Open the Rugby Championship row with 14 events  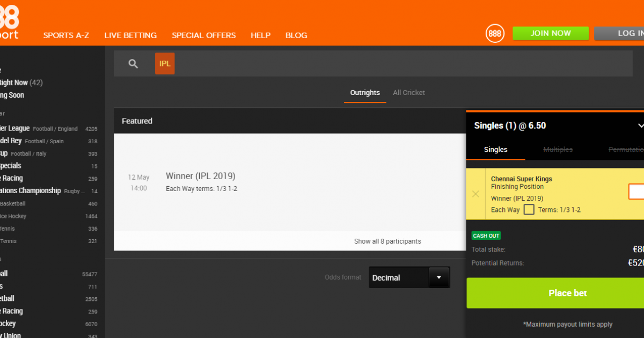click(x=49, y=191)
